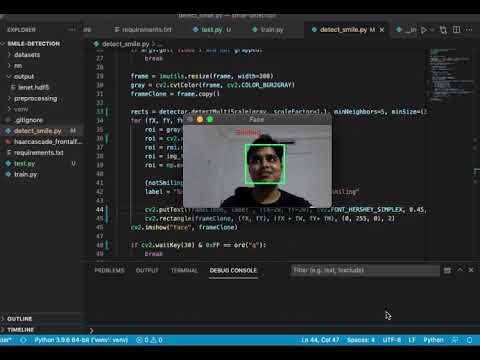Viewport: 480px width, 360px height.
Task: Open source control changes icon in editor toolbar
Action: tap(443, 30)
